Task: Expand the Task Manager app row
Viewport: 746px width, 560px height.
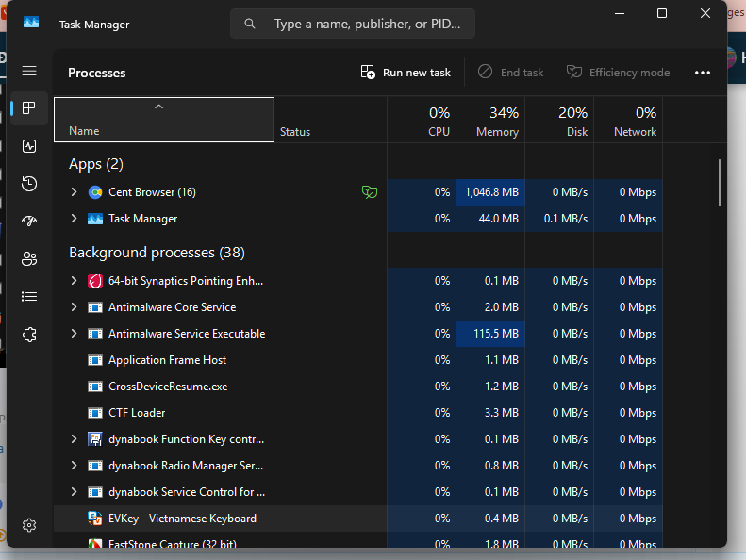Action: (74, 219)
